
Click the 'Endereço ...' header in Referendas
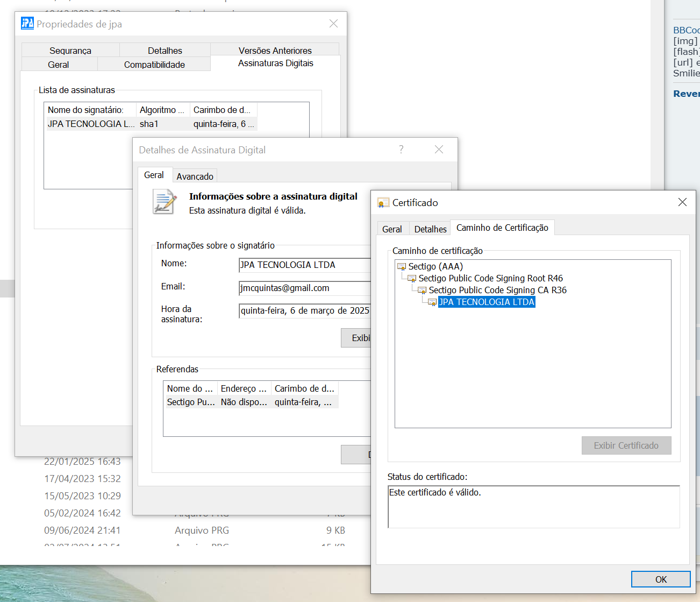[x=244, y=388]
